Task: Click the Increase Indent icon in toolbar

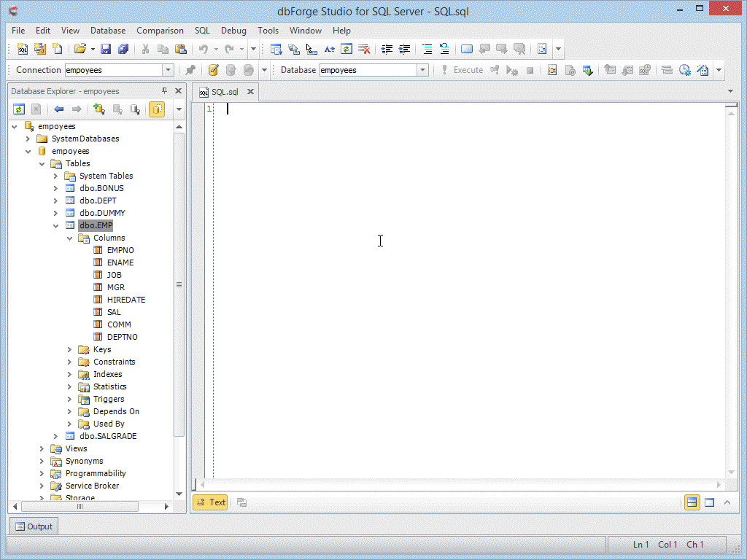Action: 404,49
